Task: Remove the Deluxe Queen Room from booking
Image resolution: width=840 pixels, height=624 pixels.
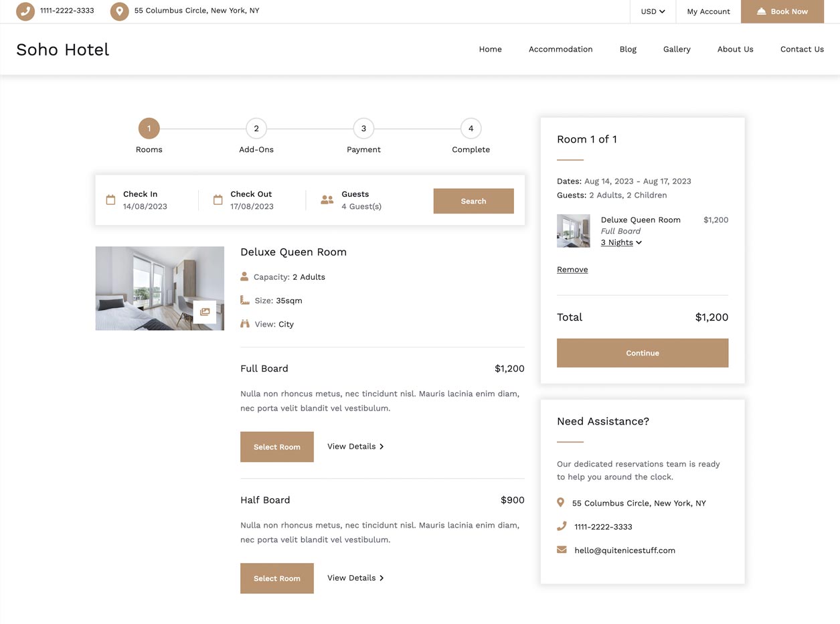Action: 572,269
